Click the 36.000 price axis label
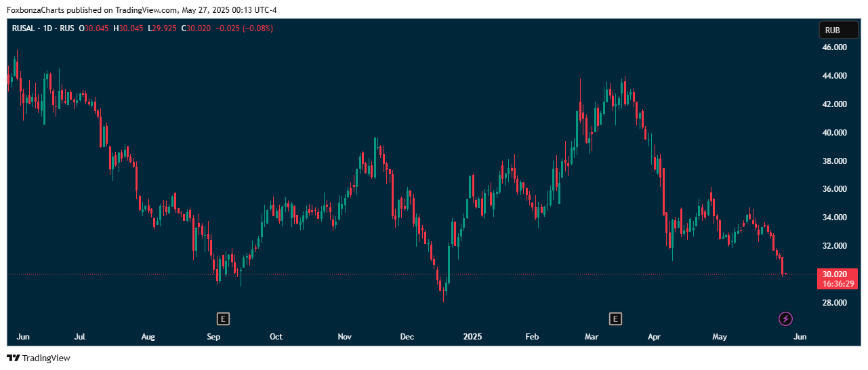 click(x=835, y=189)
